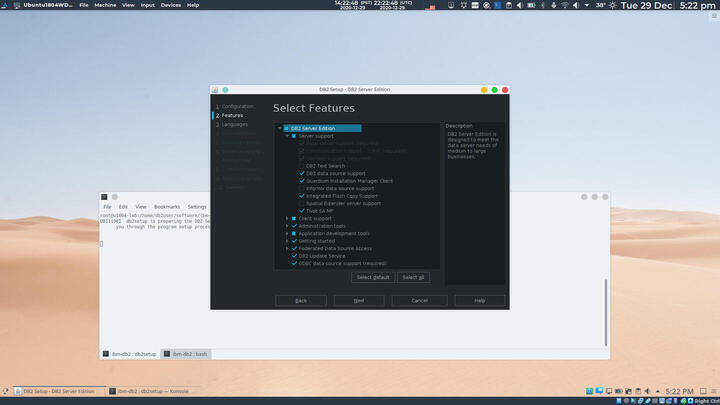
Task: Open the system tray dropdown arrow in top bar
Action: [x=587, y=5]
